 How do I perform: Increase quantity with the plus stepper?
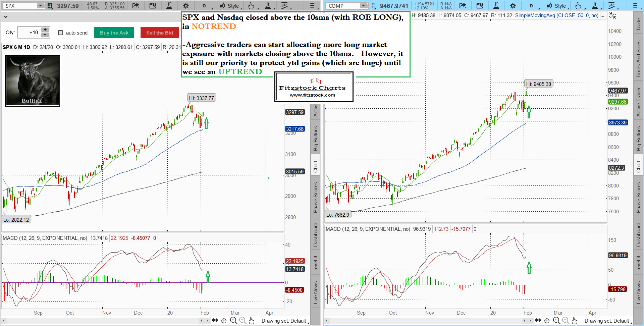[45, 30]
